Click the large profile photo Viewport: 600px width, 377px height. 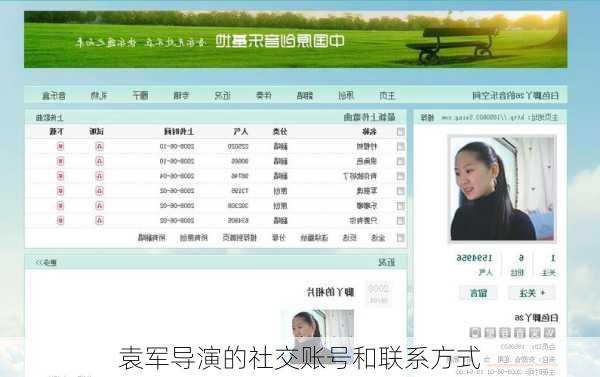502,189
